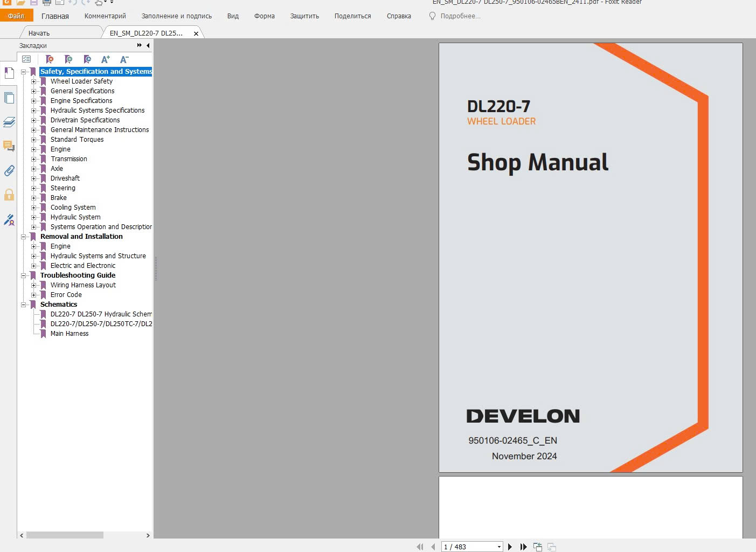Viewport: 756px width, 552px height.
Task: Open the Layers panel in sidebar
Action: coord(9,122)
